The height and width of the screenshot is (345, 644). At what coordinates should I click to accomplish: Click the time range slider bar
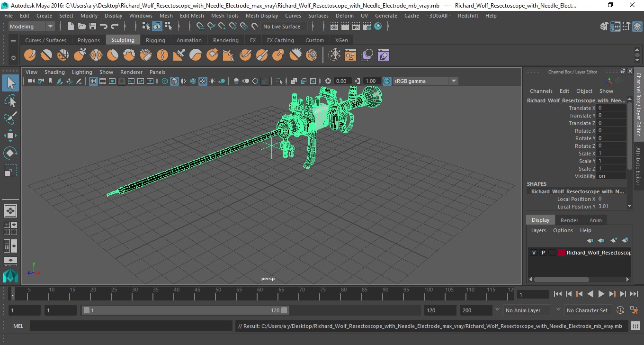point(185,310)
